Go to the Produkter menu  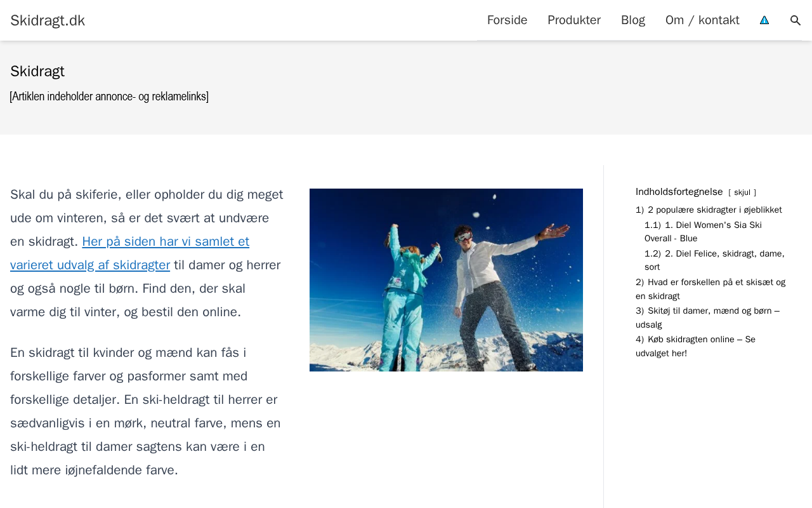tap(574, 20)
